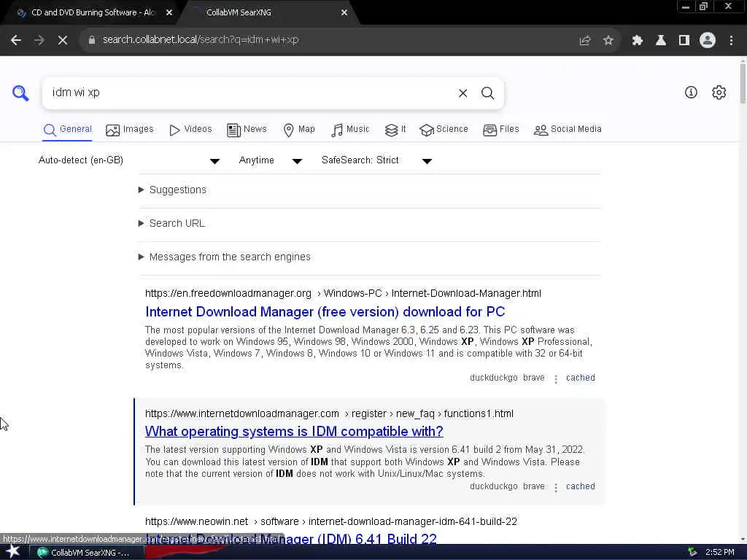Share this page icon in address bar
747x560 pixels.
[584, 41]
